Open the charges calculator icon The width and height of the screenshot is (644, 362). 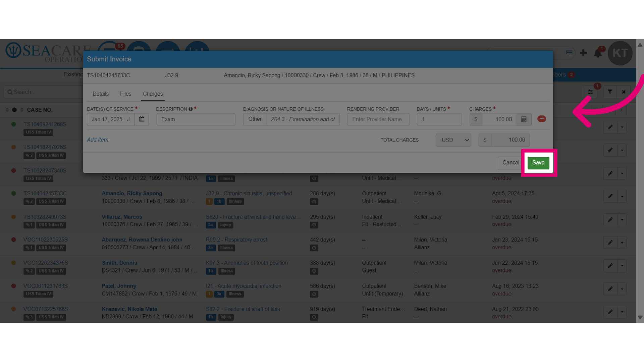[524, 119]
